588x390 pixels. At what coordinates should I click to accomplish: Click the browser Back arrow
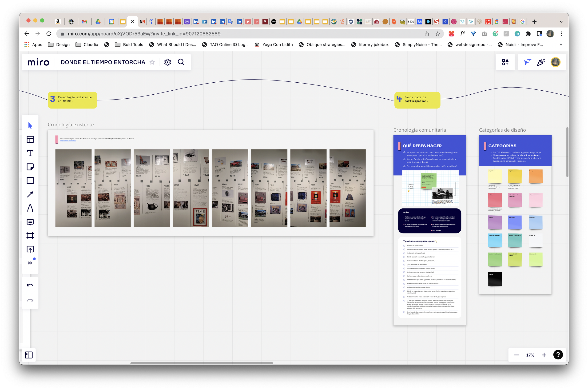coord(27,34)
